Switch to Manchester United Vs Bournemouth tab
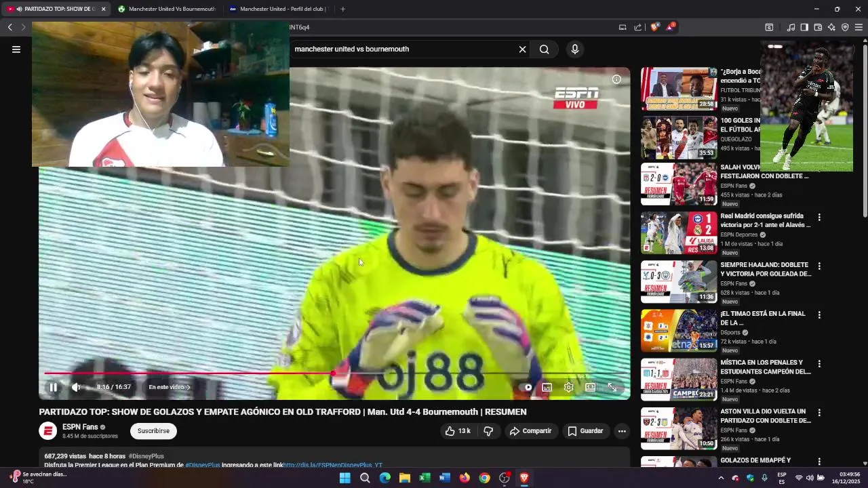 point(166,9)
